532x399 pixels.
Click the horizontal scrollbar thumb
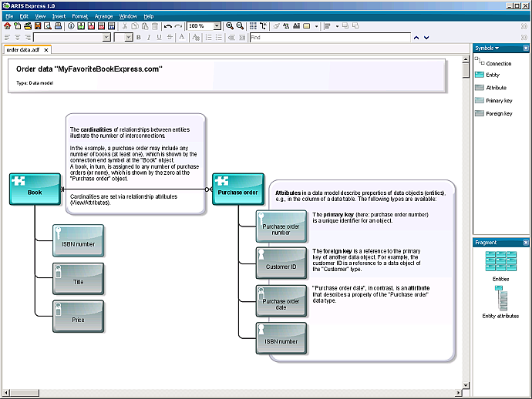coord(25,393)
